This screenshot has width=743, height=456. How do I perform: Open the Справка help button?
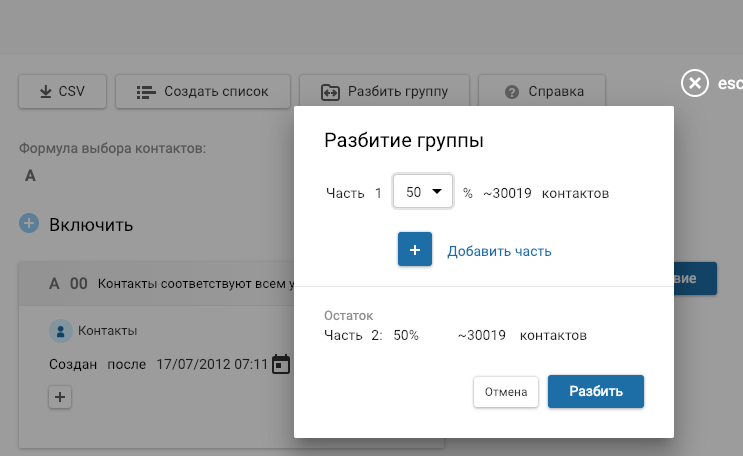pyautogui.click(x=543, y=92)
